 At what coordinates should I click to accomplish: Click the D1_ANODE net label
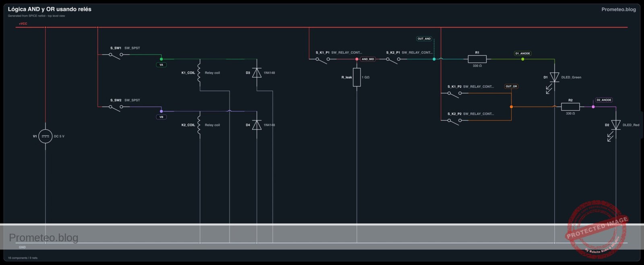[523, 53]
